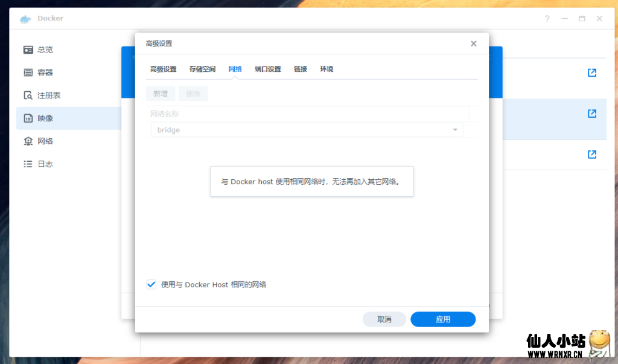The image size is (618, 364).
Task: Click the 取消 cancel button
Action: (x=384, y=319)
